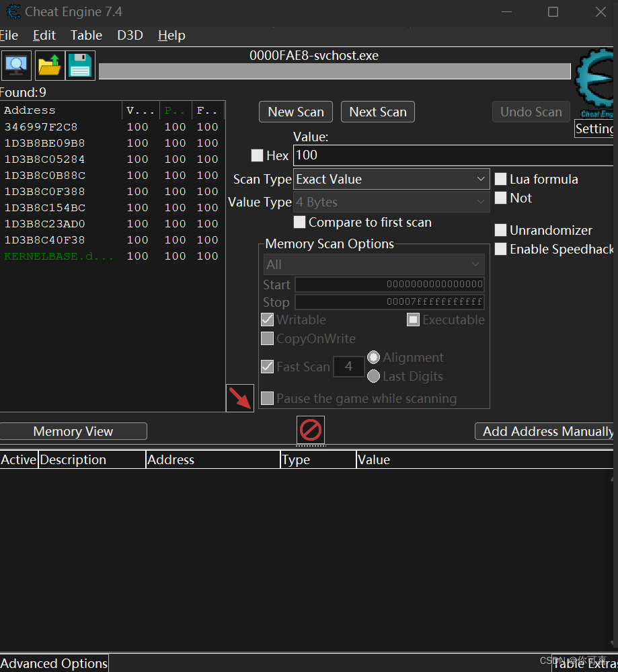Select address 1D3B8C40F38 in results
Viewport: 618px width, 672px height.
(112, 240)
